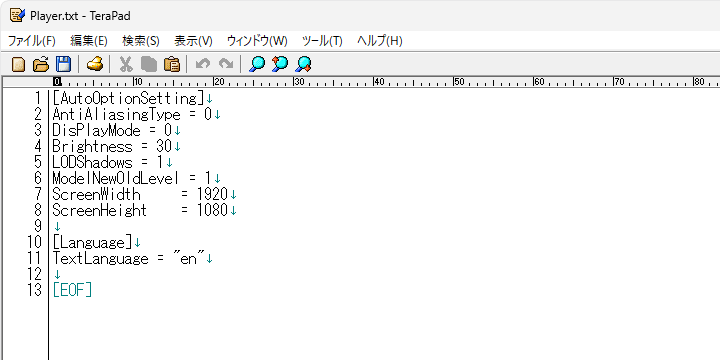This screenshot has width=720, height=360.
Task: Open the 表示(V) menu
Action: coord(193,41)
